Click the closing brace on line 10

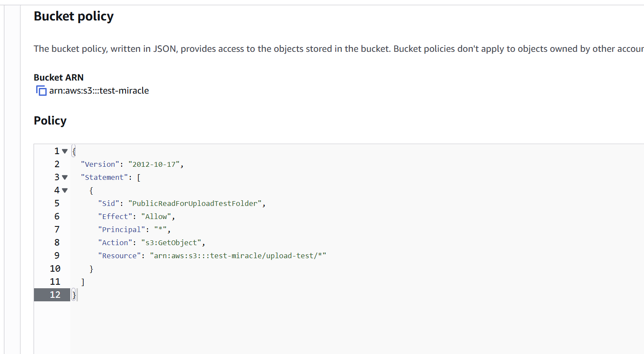[91, 269]
